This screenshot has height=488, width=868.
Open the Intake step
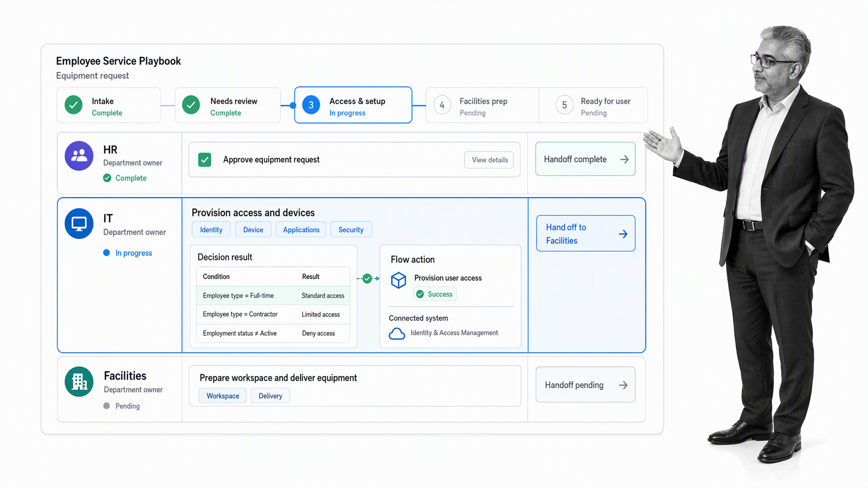click(x=108, y=105)
